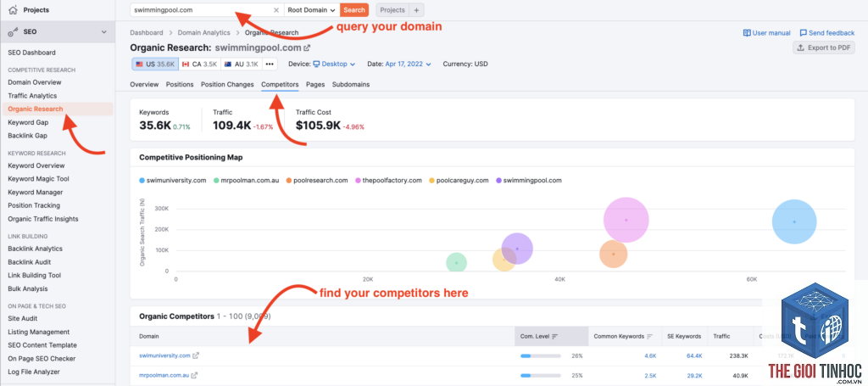Open Keyword Overview in sidebar

tap(36, 165)
